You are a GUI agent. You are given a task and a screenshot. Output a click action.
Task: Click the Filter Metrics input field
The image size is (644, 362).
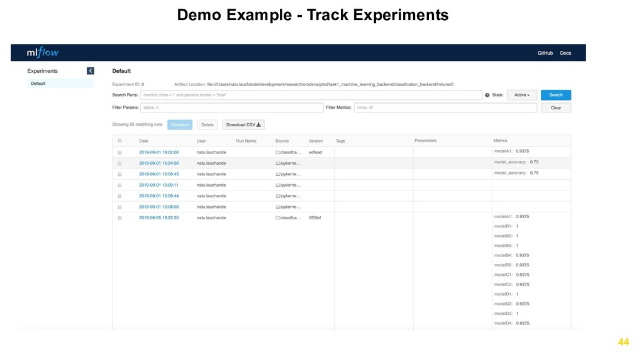(445, 107)
